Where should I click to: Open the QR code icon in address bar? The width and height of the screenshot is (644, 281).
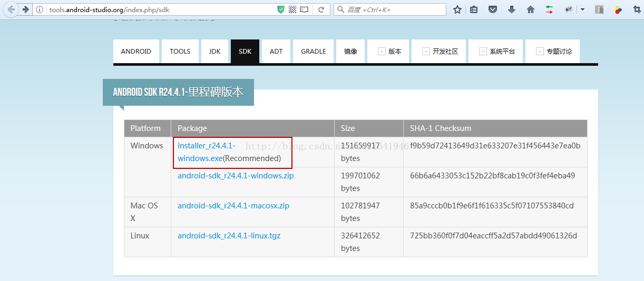(x=292, y=9)
